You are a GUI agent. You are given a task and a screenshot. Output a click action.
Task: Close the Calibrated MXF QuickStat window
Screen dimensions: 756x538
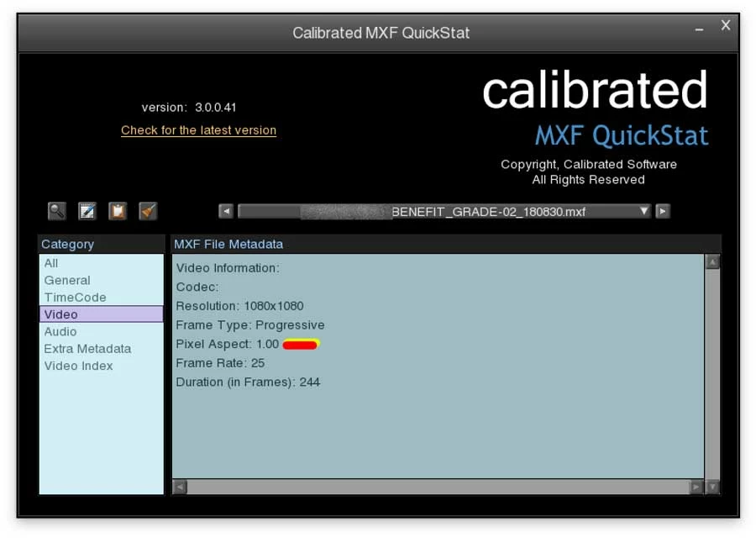pos(726,25)
